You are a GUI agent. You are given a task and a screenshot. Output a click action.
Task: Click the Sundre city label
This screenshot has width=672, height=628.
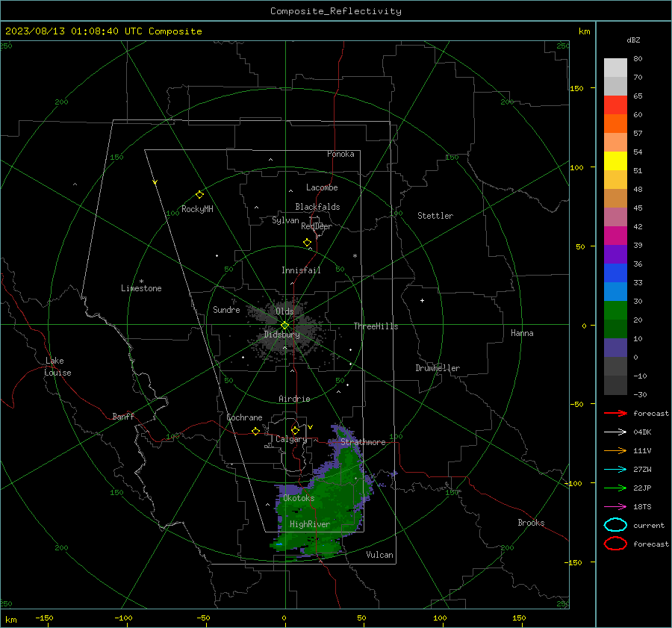pyautogui.click(x=226, y=309)
